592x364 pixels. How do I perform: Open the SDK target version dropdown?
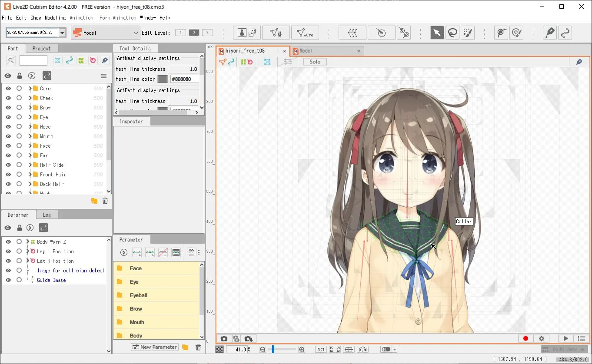coord(62,33)
